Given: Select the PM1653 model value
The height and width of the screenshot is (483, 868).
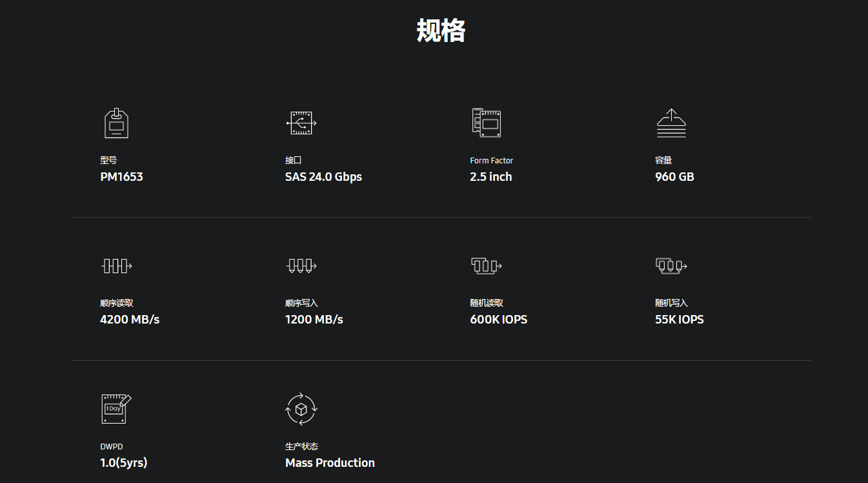Looking at the screenshot, I should click(x=121, y=177).
